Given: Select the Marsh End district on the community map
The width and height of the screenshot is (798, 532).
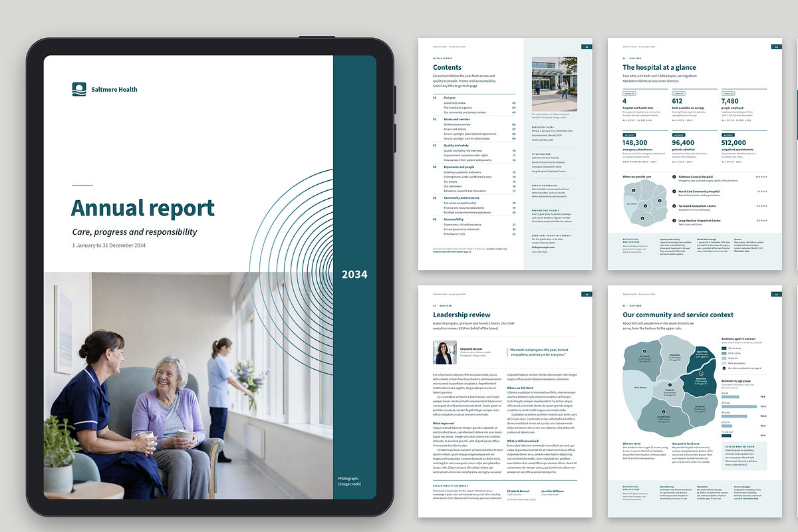Looking at the screenshot, I should pos(701,380).
